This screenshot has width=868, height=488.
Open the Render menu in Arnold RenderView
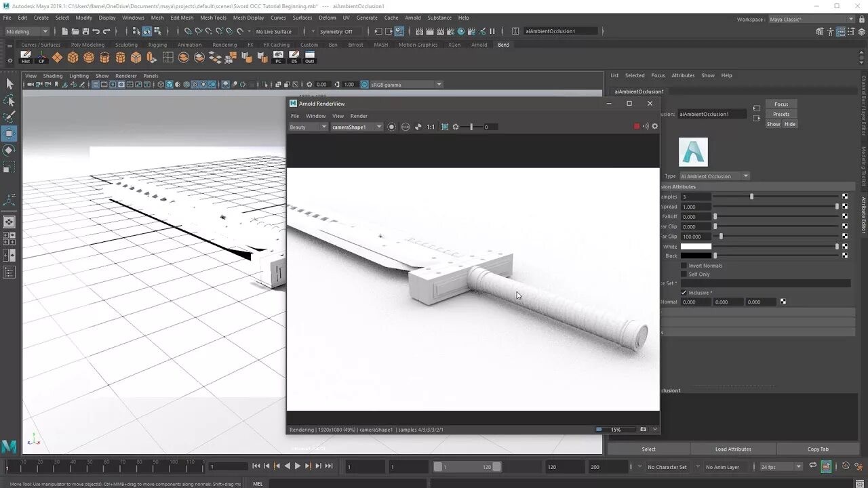click(359, 116)
